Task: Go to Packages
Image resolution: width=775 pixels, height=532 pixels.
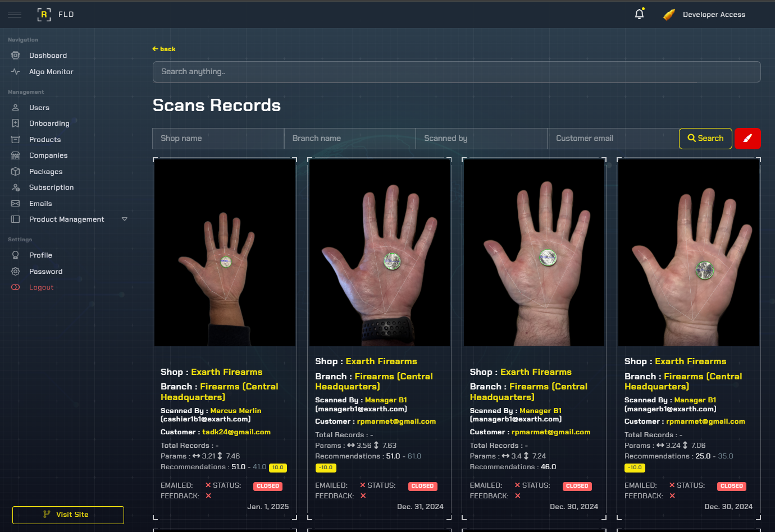Action: coord(46,172)
